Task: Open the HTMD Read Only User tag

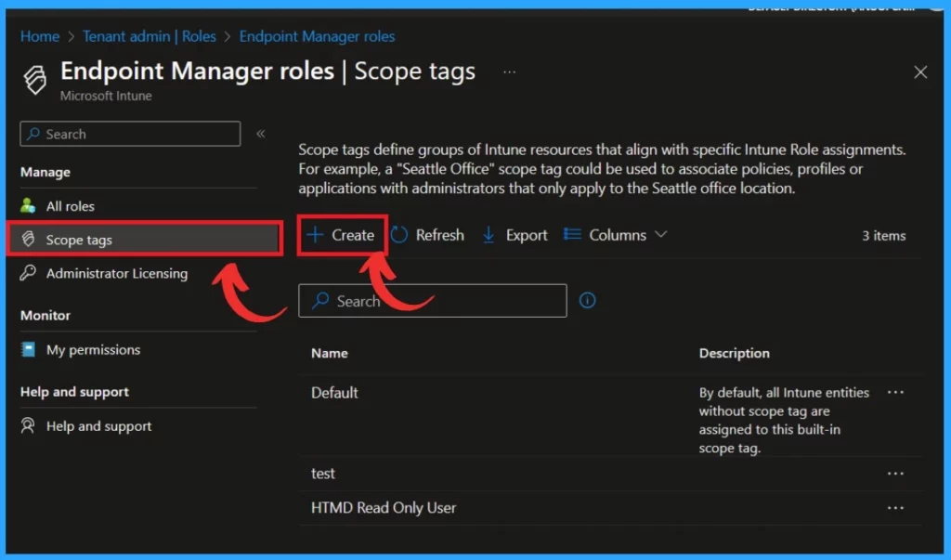Action: pos(384,508)
